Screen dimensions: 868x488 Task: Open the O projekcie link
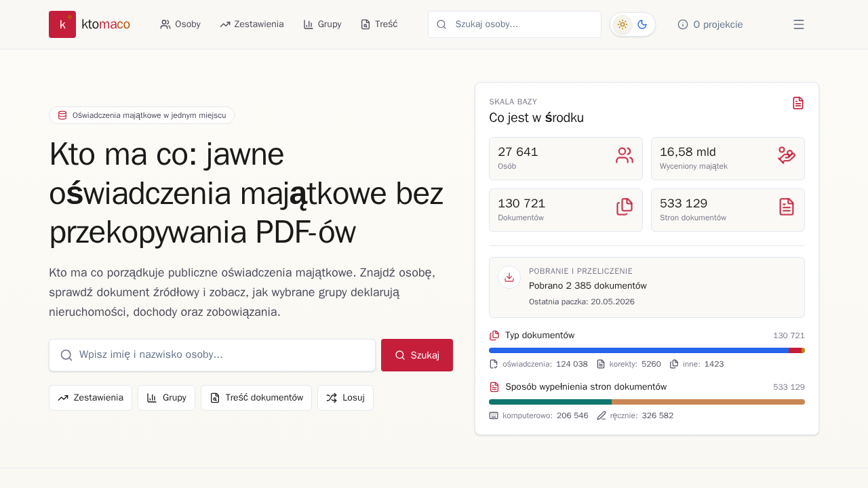pos(710,24)
